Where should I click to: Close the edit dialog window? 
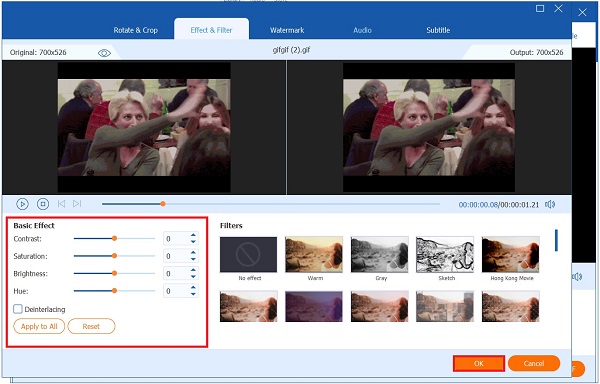point(558,8)
